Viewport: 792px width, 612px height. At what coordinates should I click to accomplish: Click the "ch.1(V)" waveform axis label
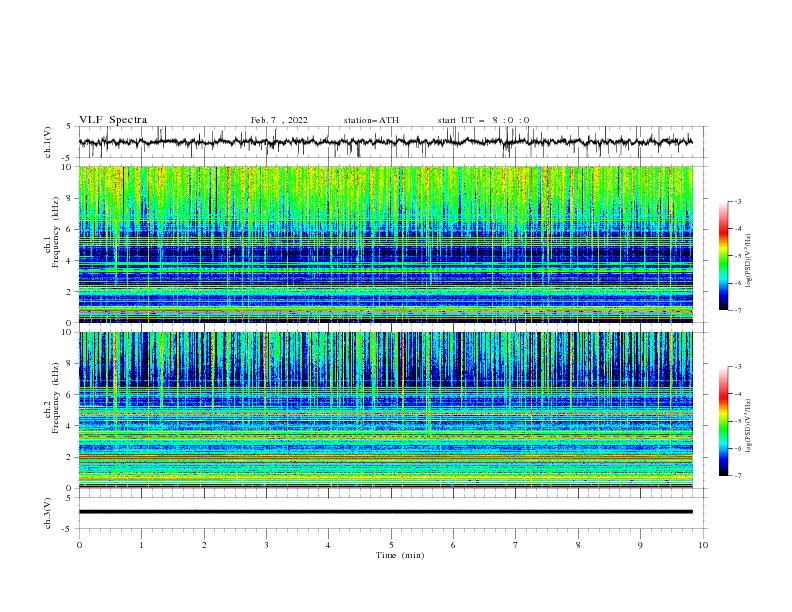(x=48, y=142)
